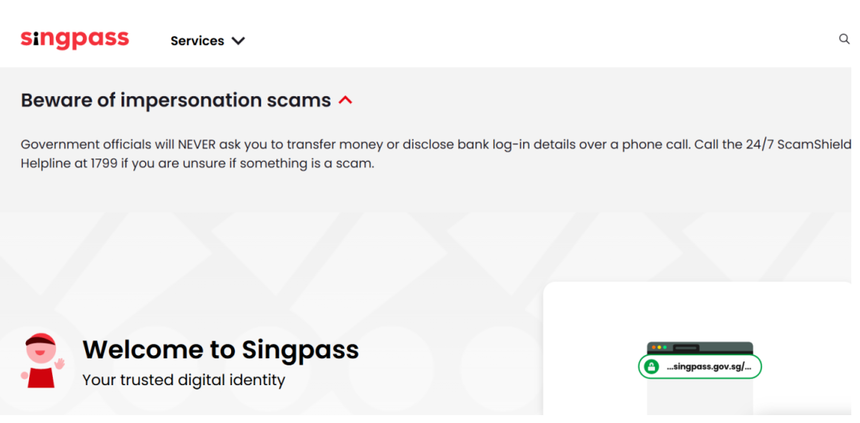860x423 pixels.
Task: Open the Services menu
Action: coord(197,41)
